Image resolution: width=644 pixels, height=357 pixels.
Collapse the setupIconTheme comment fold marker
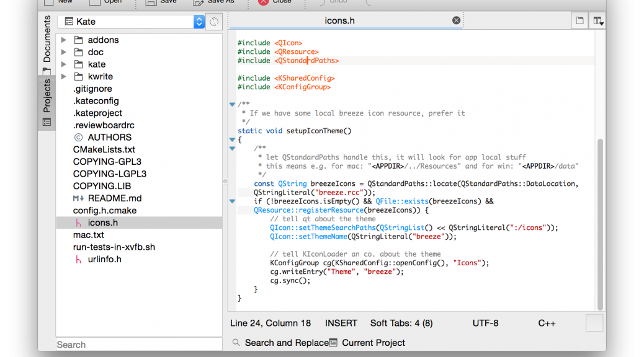point(232,104)
